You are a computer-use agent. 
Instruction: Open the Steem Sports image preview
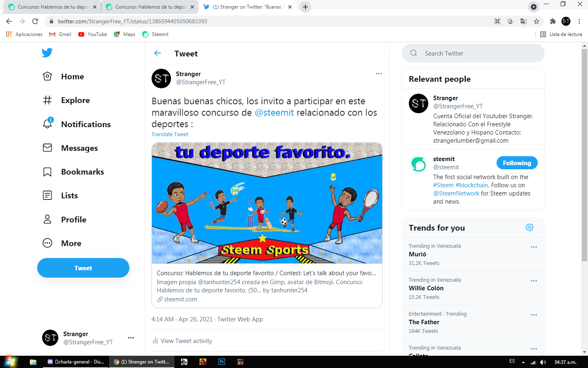coord(267,203)
